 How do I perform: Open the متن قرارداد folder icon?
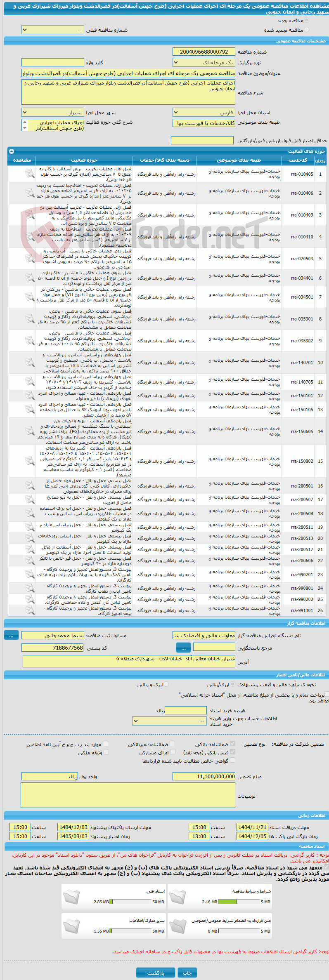click(x=178, y=926)
